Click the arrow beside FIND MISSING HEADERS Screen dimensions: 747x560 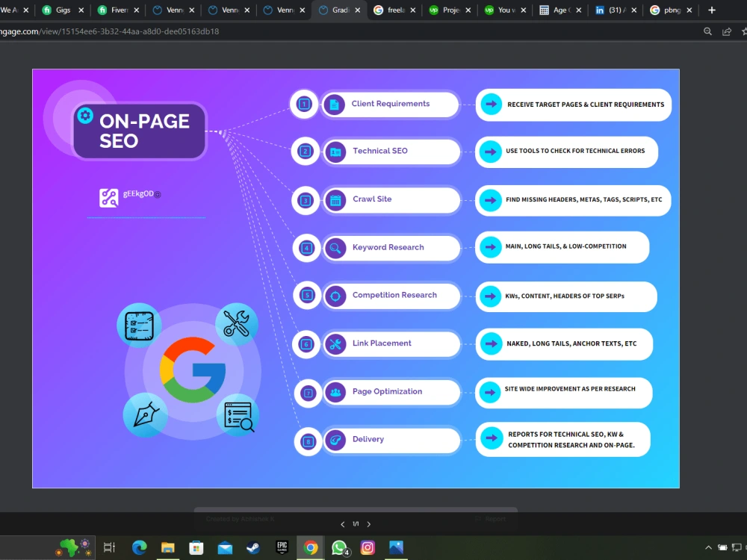coord(490,200)
